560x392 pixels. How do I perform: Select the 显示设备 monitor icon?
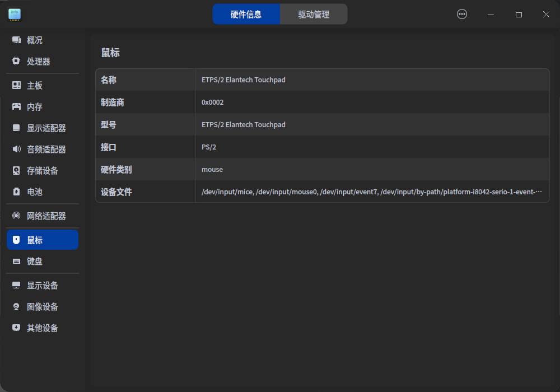16,285
